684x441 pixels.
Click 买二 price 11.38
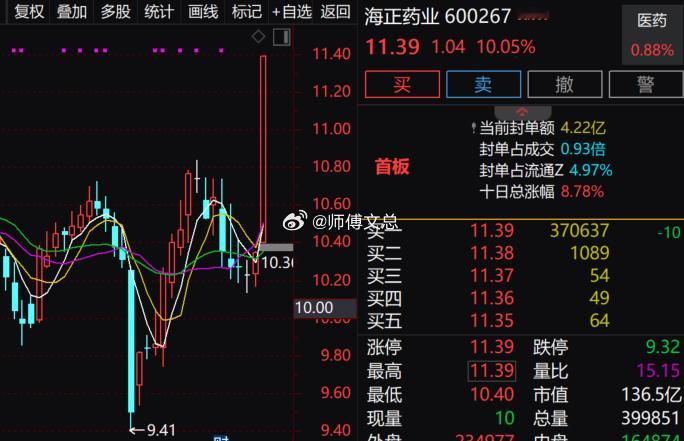(x=492, y=253)
